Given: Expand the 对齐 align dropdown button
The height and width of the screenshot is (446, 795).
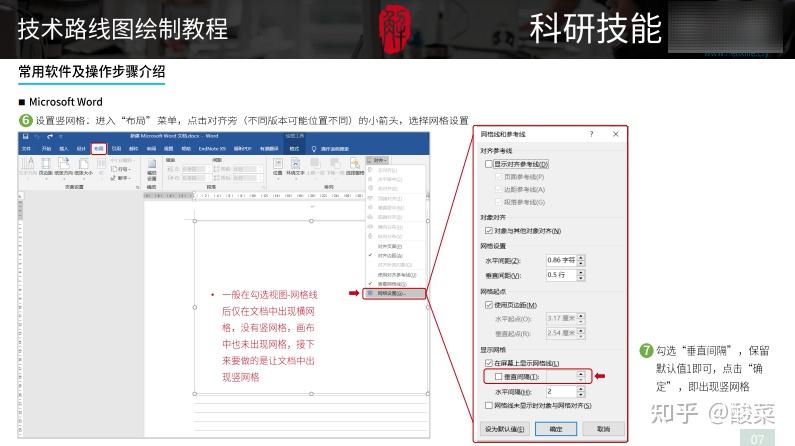Looking at the screenshot, I should click(x=378, y=160).
